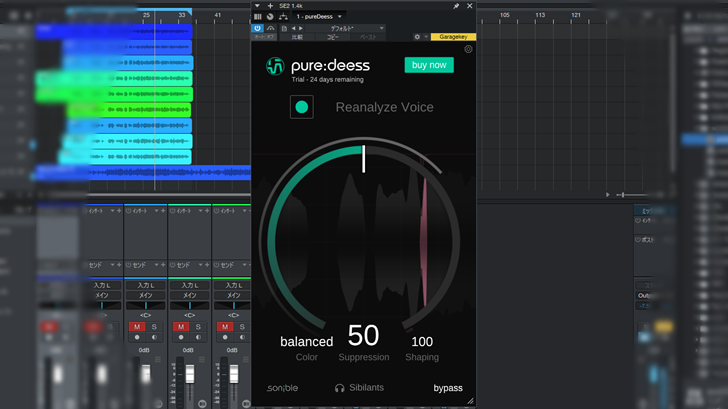Go to next preset with right arrow
The height and width of the screenshot is (409, 728).
(301, 28)
